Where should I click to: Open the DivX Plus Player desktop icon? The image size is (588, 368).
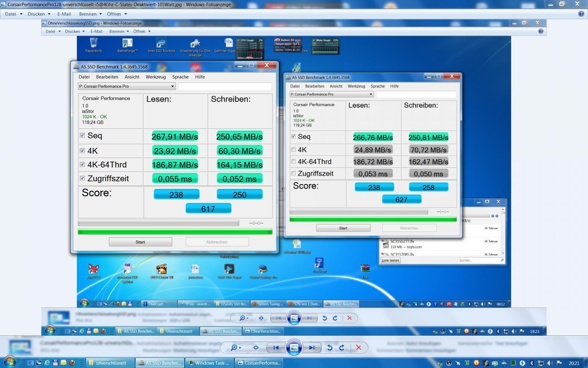pos(229,272)
